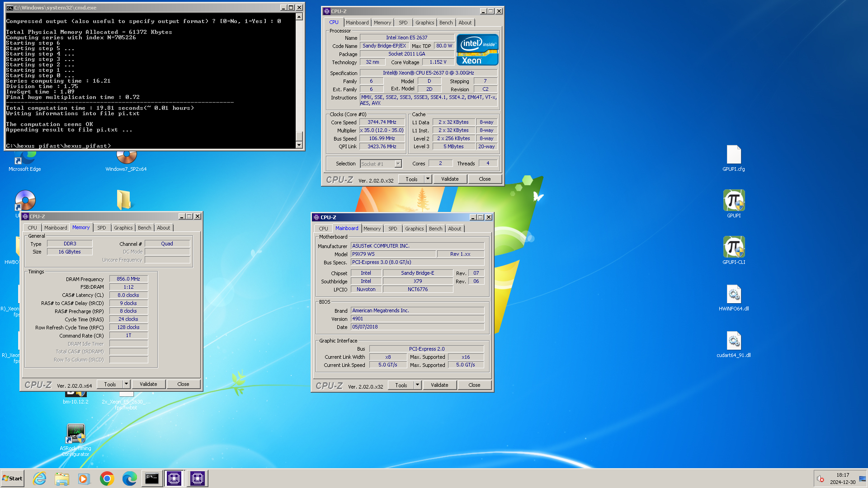The height and width of the screenshot is (488, 868).
Task: Open Bench tab in top CPU-Z window
Action: tap(446, 23)
